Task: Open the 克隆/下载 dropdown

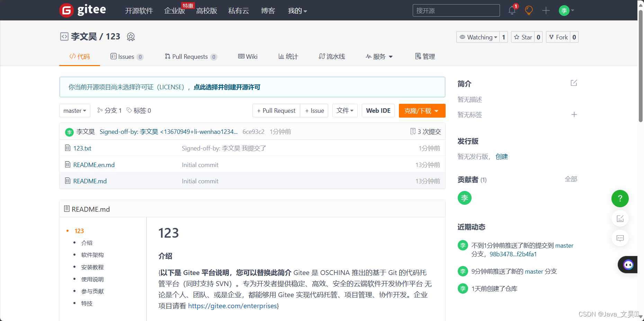Action: pos(422,111)
